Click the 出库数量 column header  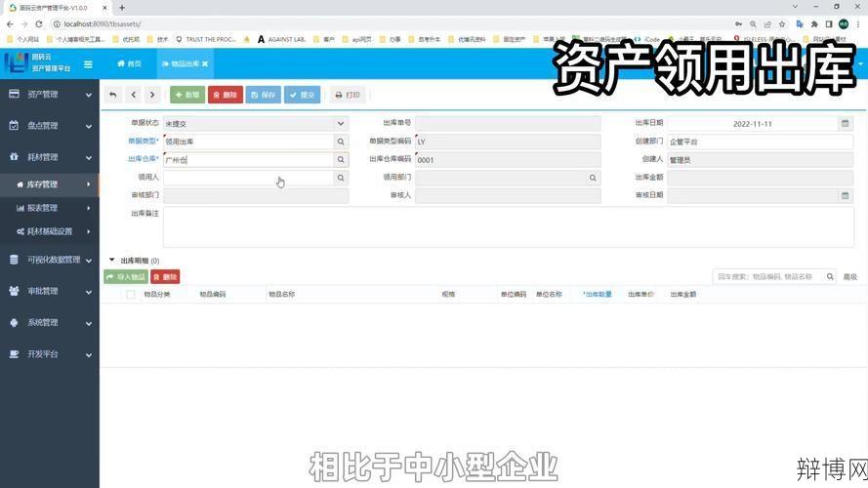coord(598,295)
